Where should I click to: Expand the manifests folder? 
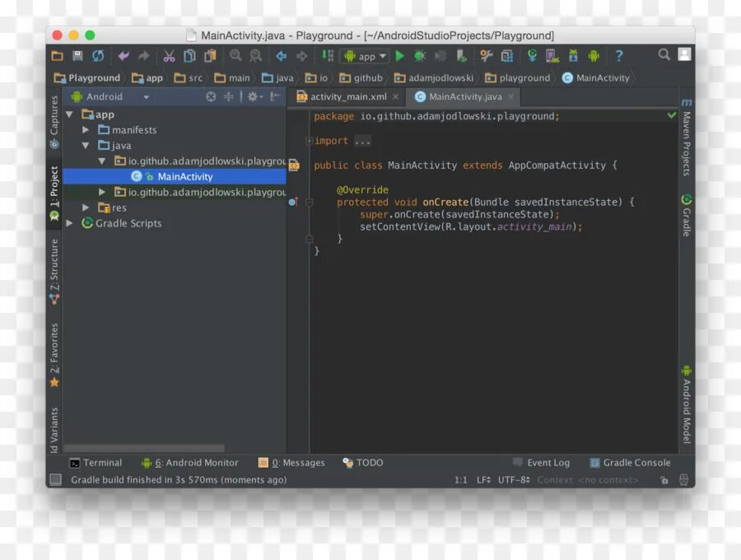[86, 130]
